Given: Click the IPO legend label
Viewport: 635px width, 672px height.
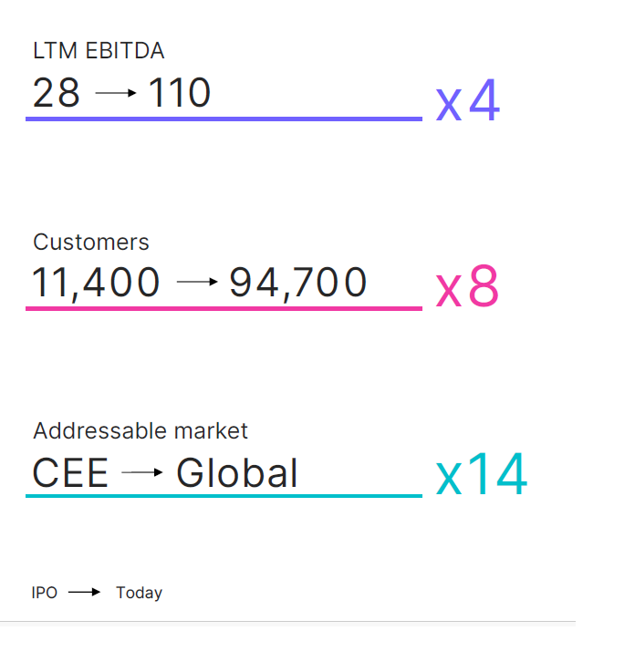Looking at the screenshot, I should coord(45,593).
